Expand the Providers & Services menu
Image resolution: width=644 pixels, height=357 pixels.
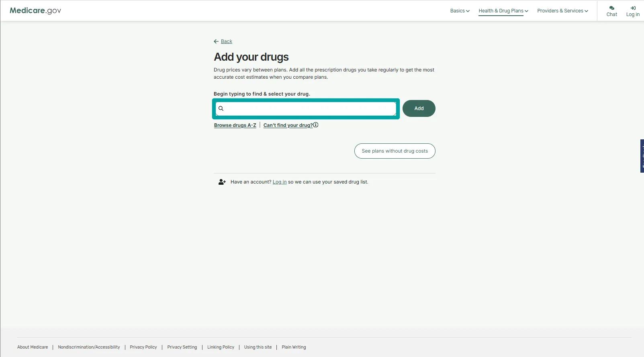pyautogui.click(x=562, y=11)
